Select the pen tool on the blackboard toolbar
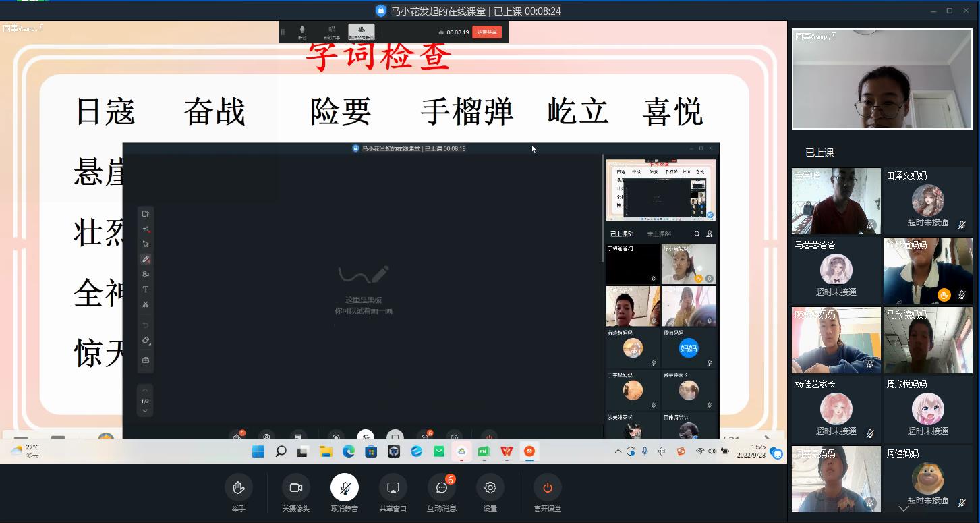Screen dimensions: 980x523 pos(146,259)
